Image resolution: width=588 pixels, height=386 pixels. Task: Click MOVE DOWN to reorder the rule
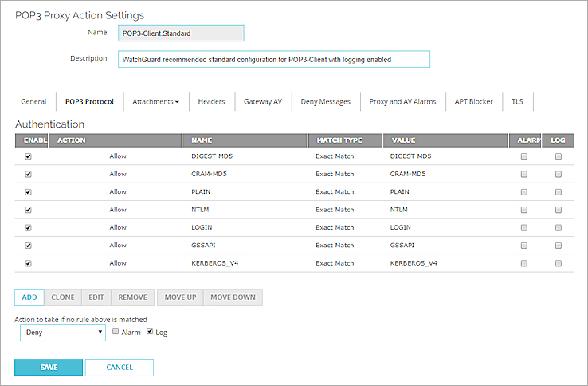(233, 297)
